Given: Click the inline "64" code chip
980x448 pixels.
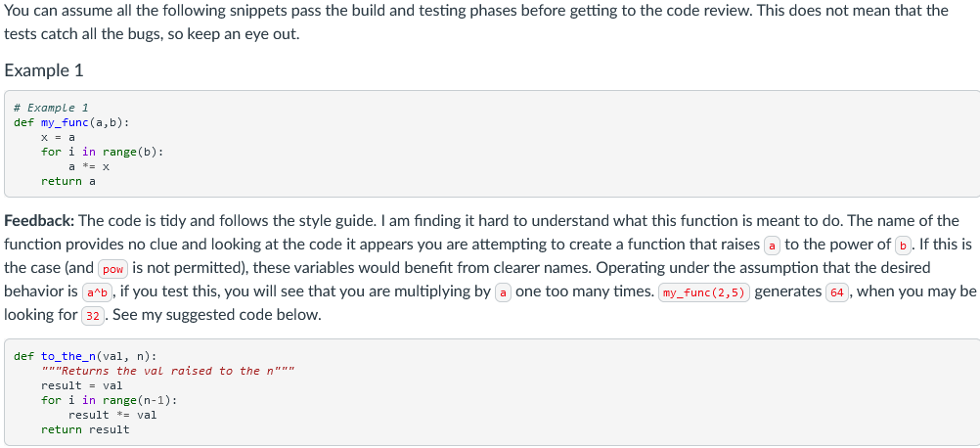Looking at the screenshot, I should (x=837, y=292).
